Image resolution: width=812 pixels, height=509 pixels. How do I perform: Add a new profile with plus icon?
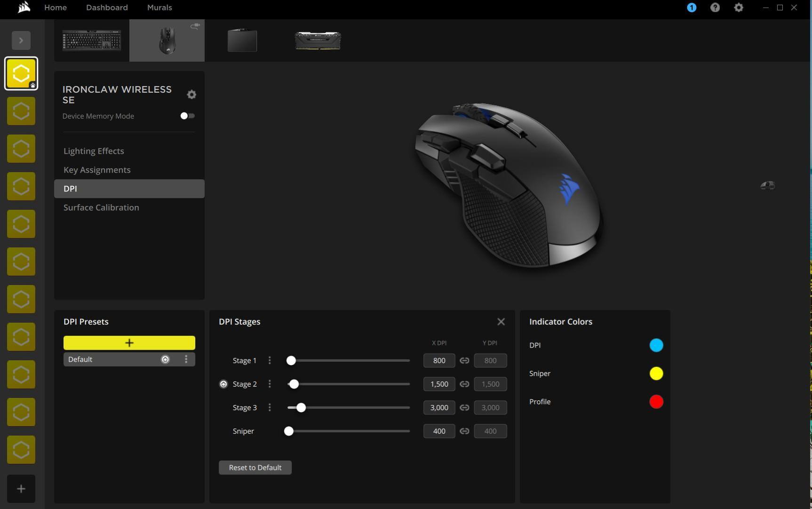pyautogui.click(x=21, y=489)
